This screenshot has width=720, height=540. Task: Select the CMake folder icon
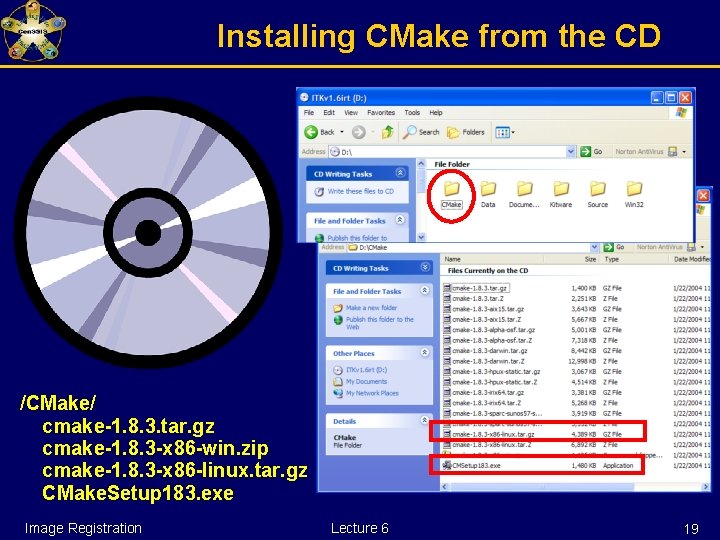451,195
